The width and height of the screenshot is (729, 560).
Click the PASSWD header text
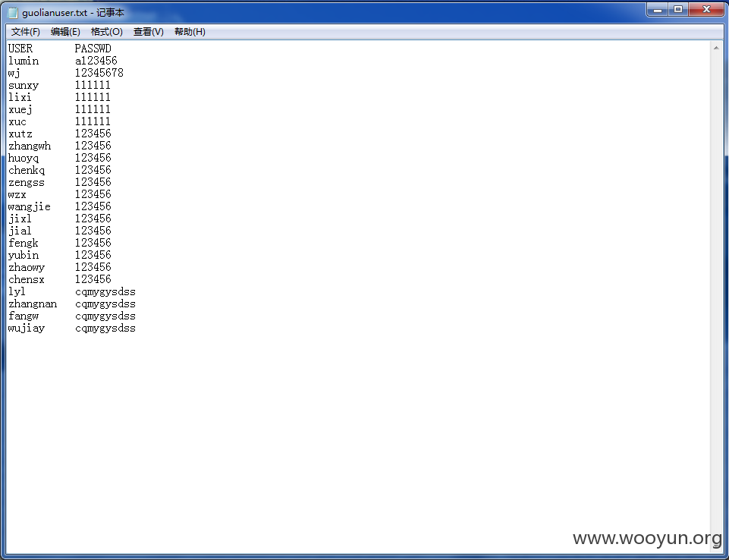[93, 49]
